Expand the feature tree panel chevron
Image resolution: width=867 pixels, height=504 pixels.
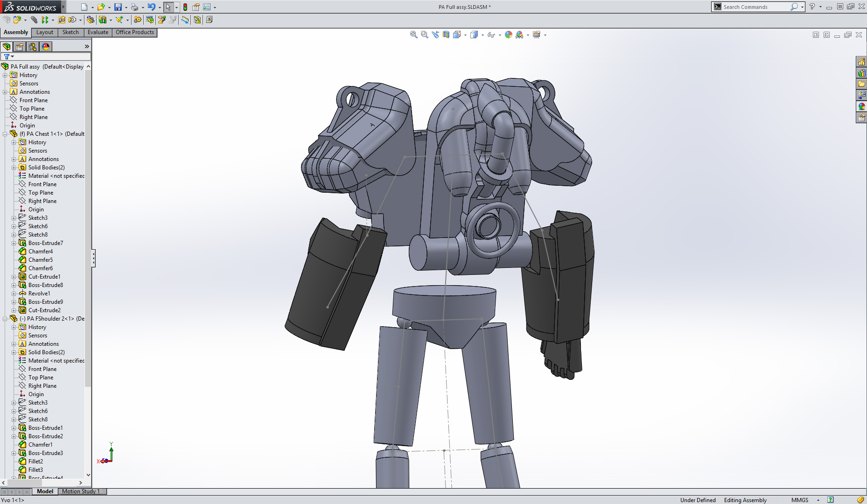tap(87, 47)
